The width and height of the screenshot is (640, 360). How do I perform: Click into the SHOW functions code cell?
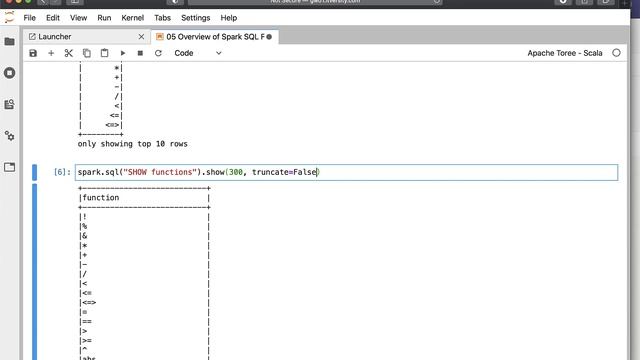(347, 172)
